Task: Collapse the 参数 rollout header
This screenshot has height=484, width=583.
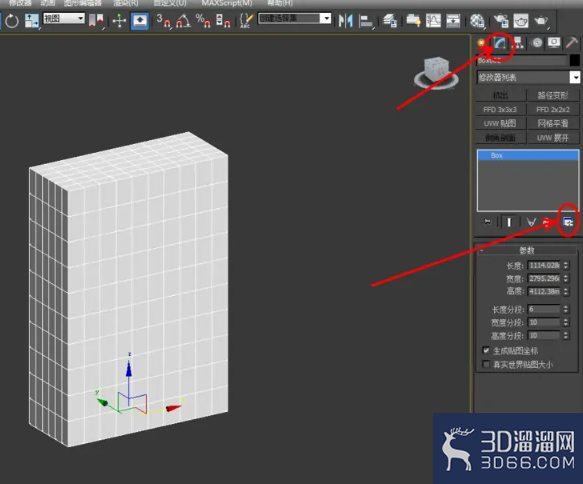Action: point(527,250)
